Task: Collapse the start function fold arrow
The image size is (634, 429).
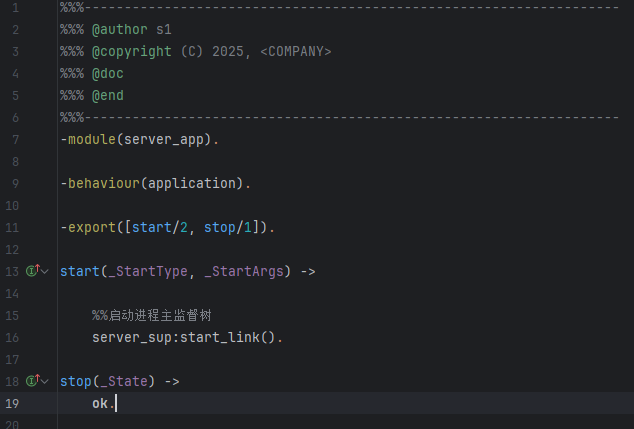Action: (45, 271)
